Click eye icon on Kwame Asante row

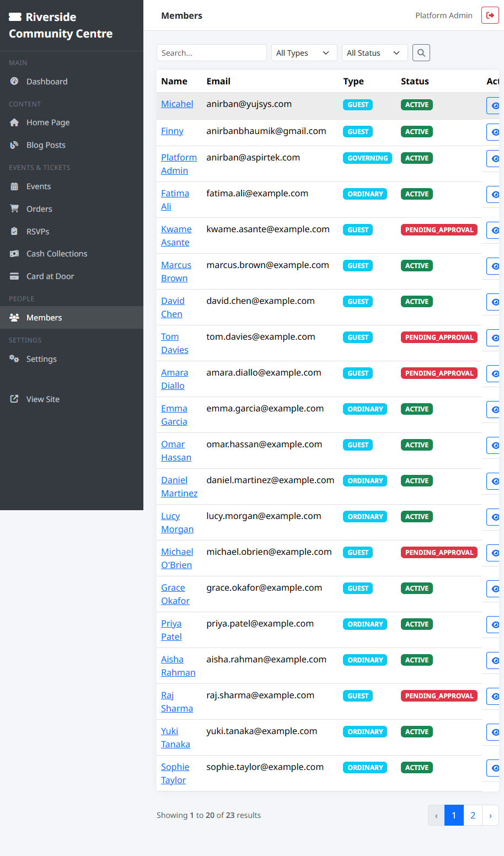click(494, 231)
